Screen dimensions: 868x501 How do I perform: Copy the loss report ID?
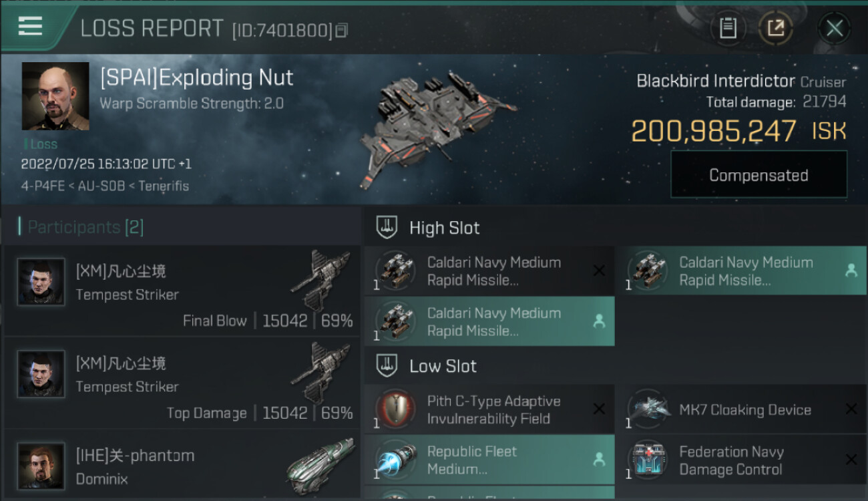click(342, 30)
